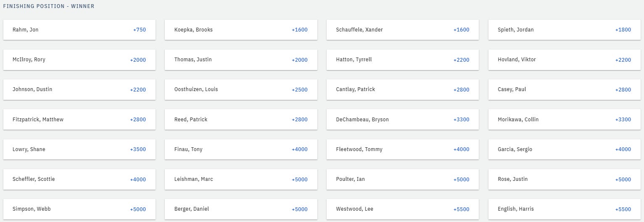Select McIlroy, Rory at +2000
Viewport: 644px width, 222px height.
click(79, 60)
